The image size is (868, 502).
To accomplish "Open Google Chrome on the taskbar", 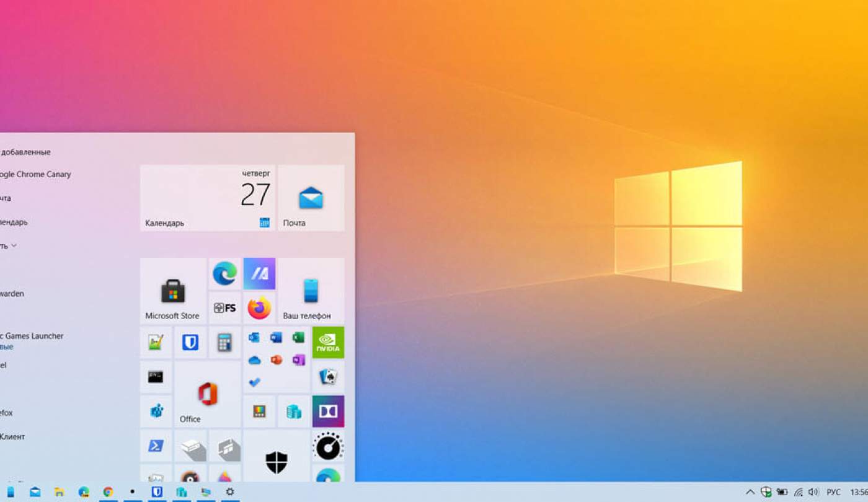I will point(108,492).
